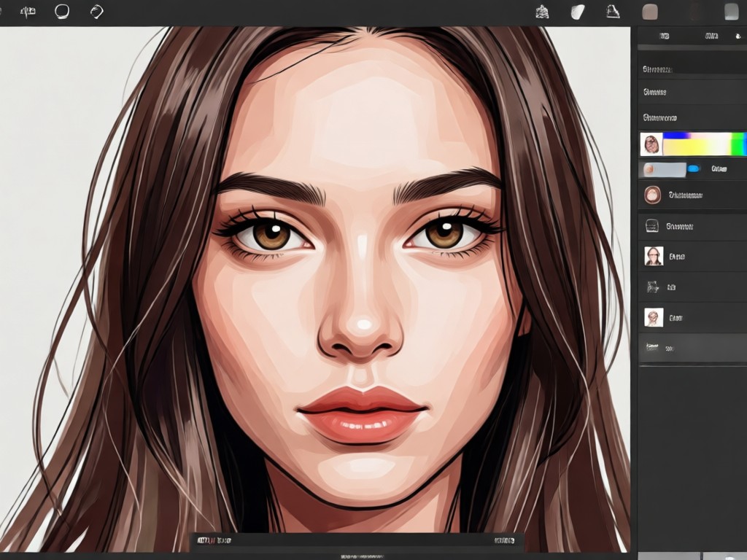Click the sketchy scribble layer icon
Screen dimensions: 747x560
click(x=652, y=287)
